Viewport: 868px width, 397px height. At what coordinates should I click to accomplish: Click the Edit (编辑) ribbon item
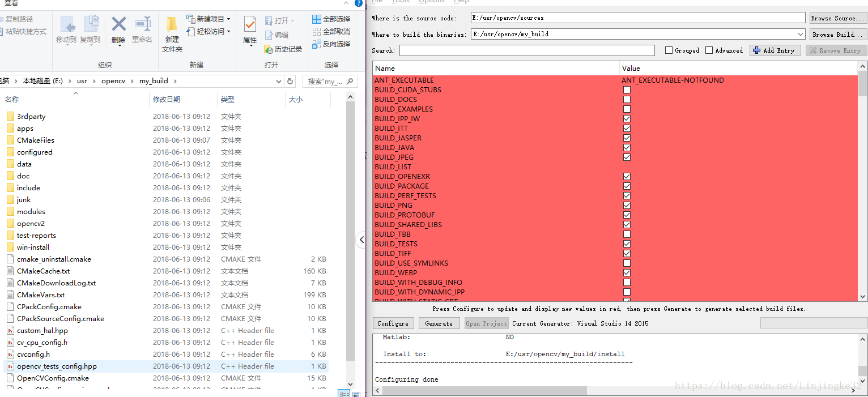(276, 35)
